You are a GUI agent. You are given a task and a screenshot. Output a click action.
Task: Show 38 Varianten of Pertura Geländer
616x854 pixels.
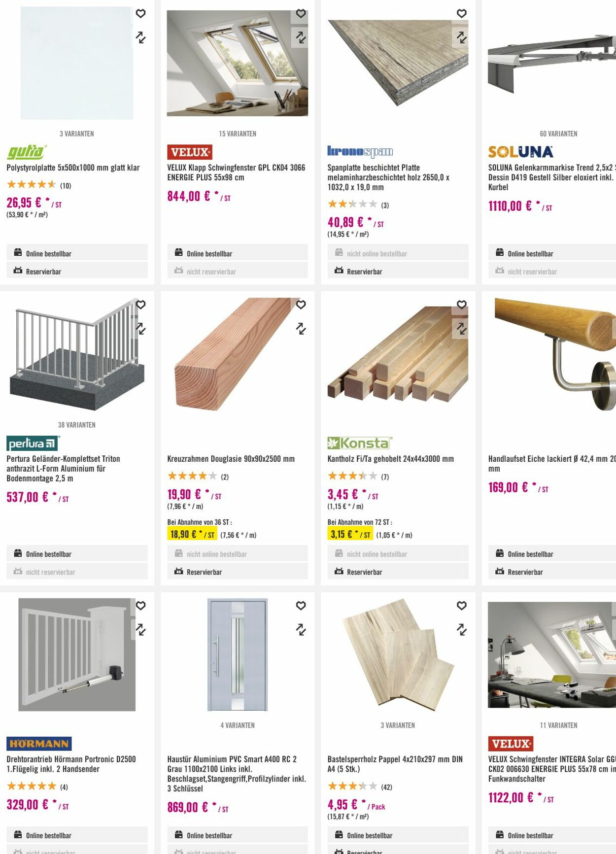(x=77, y=425)
